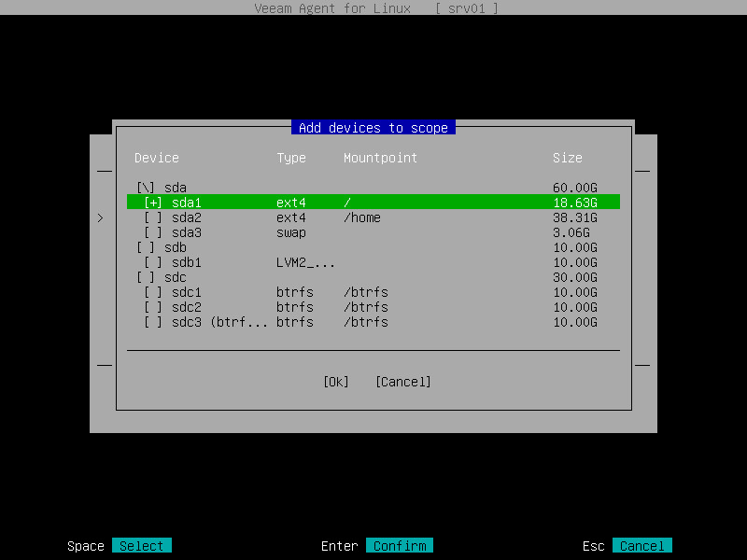747x560 pixels.
Task: Click the > marker in background panel
Action: (x=100, y=217)
